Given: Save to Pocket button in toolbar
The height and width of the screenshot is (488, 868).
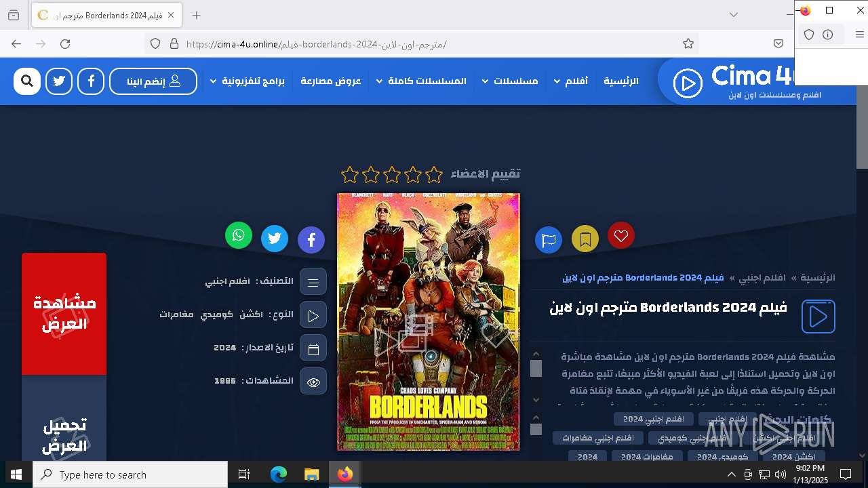Looking at the screenshot, I should [778, 44].
